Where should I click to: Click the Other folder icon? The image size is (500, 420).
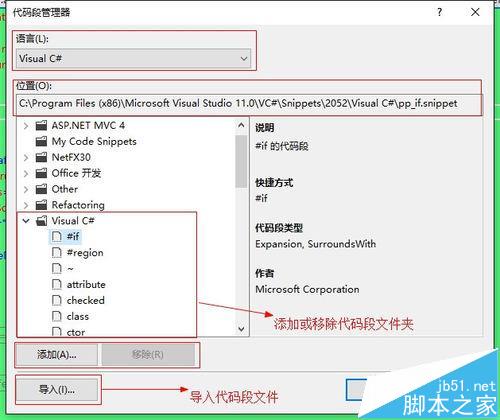point(41,189)
